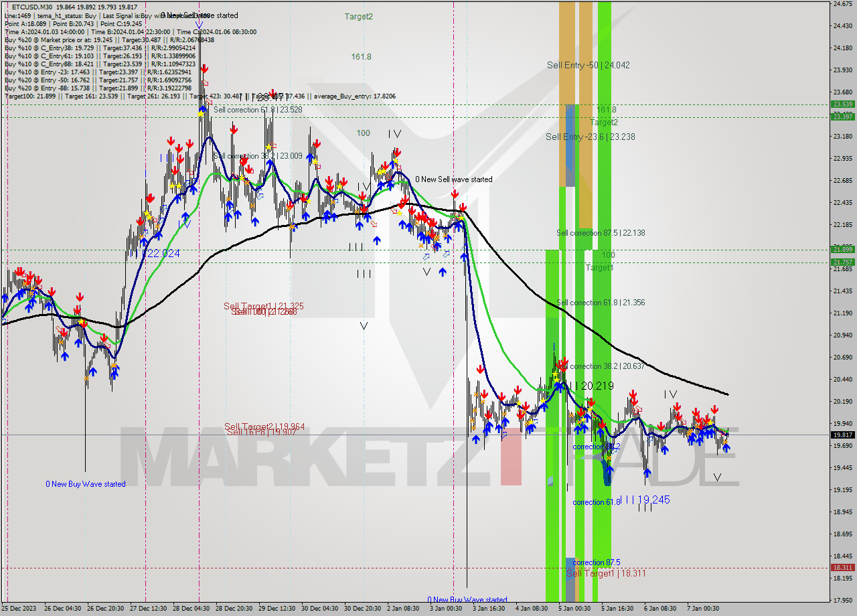Select the '6 Jan 08:30' time label

[x=660, y=609]
